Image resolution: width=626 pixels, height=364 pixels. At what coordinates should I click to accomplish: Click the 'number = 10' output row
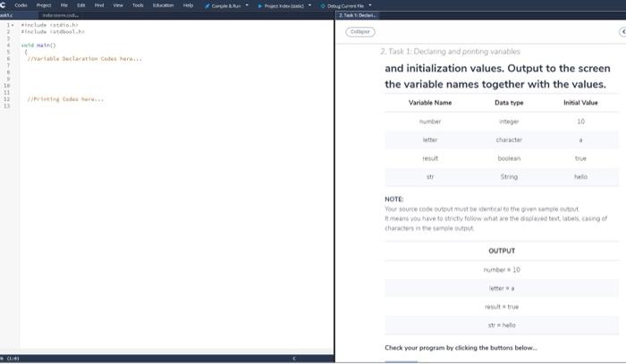[x=502, y=270]
